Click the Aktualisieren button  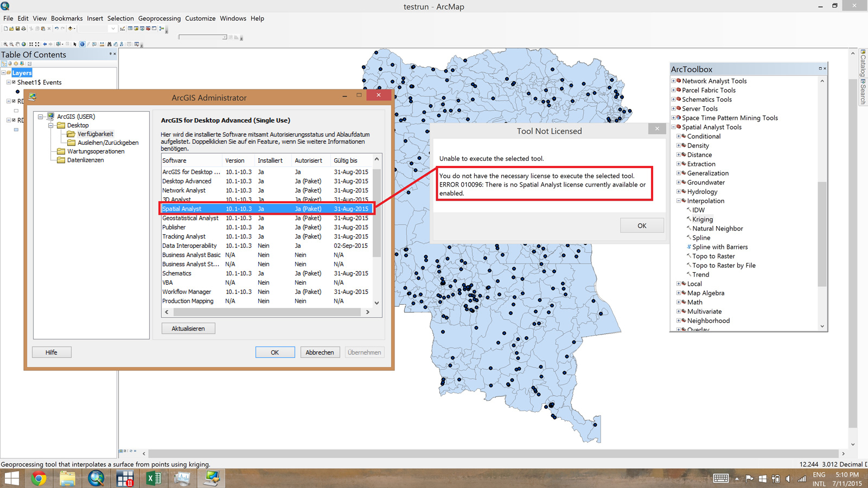coord(188,329)
